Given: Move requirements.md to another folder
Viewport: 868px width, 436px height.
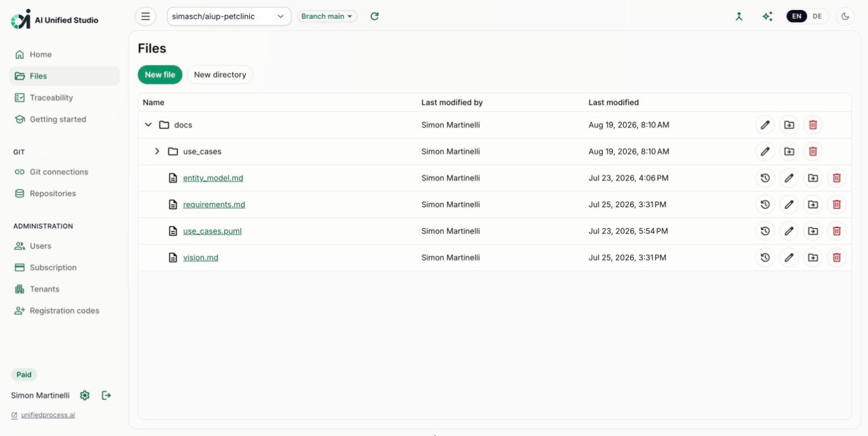Looking at the screenshot, I should point(813,205).
